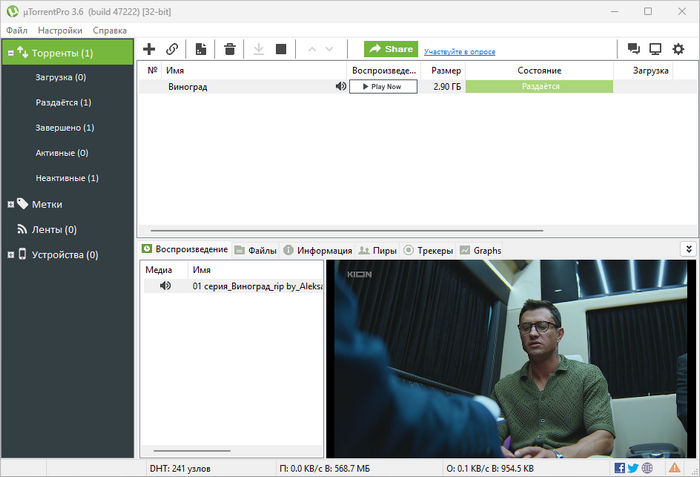Click DHT: 241 узлов status text
700x477 pixels.
pyautogui.click(x=180, y=469)
